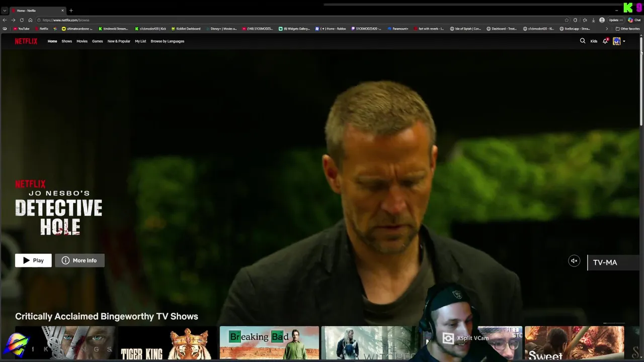Open Browse by Languages menu item
This screenshot has width=644, height=362.
point(168,41)
